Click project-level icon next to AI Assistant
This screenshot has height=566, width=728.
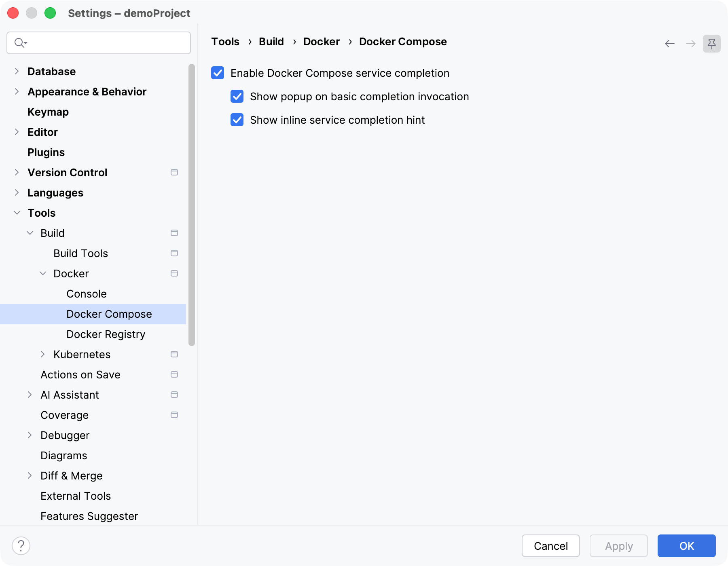[174, 395]
